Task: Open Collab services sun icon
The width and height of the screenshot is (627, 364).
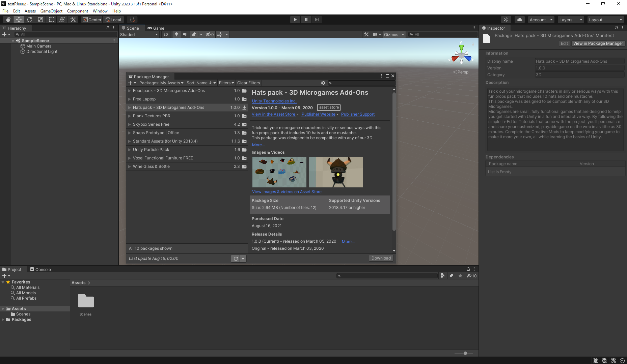Action: 506,20
